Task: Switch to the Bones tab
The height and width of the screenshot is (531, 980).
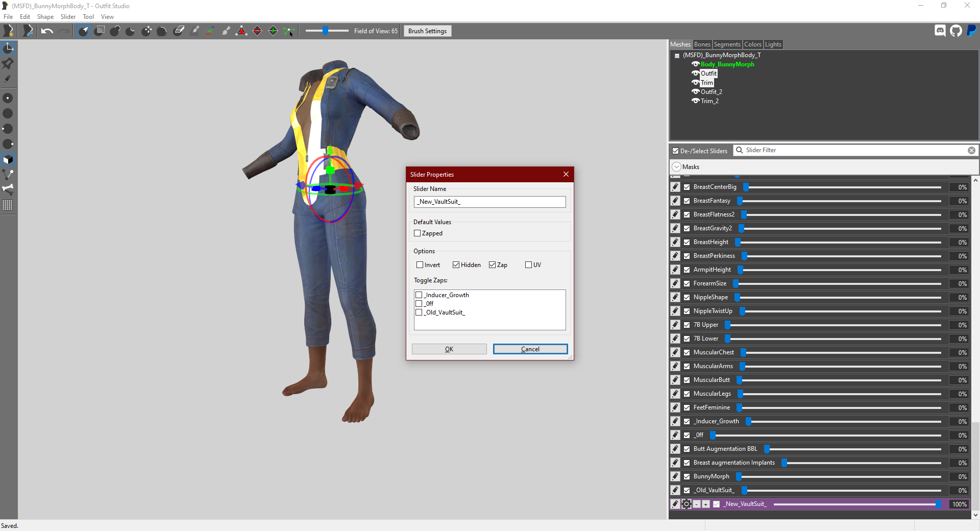Action: [702, 44]
